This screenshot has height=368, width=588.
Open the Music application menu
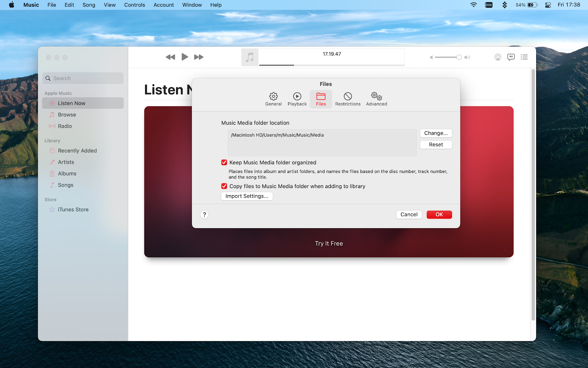31,5
